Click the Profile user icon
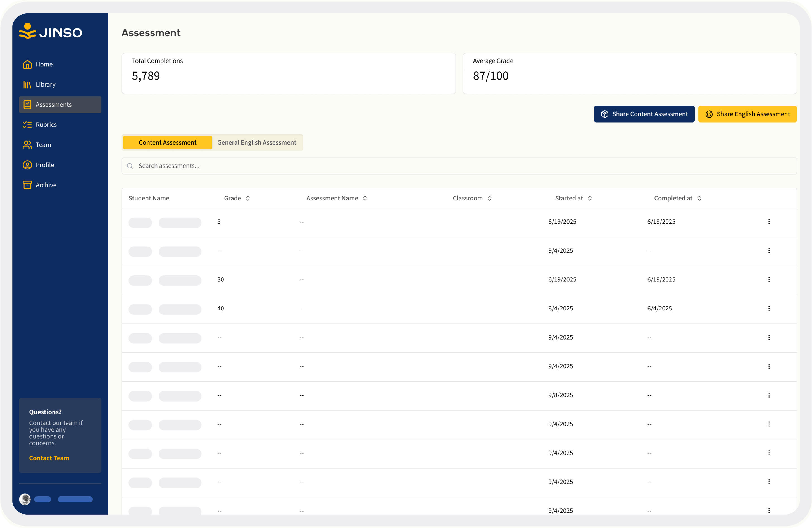The image size is (812, 528). click(27, 165)
